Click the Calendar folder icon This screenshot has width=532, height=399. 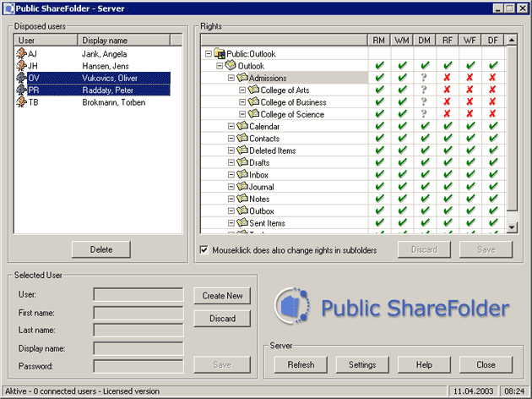click(x=242, y=127)
